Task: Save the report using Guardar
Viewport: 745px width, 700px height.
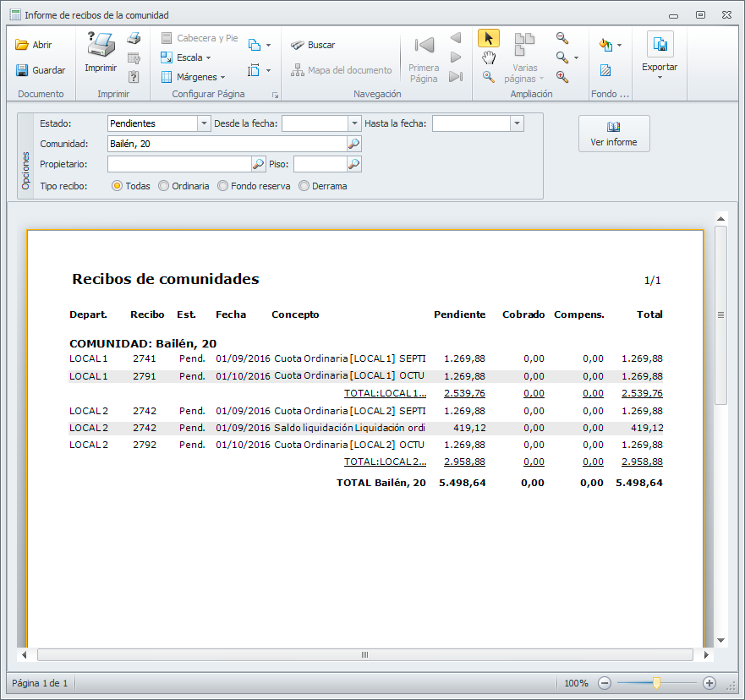Action: point(40,70)
